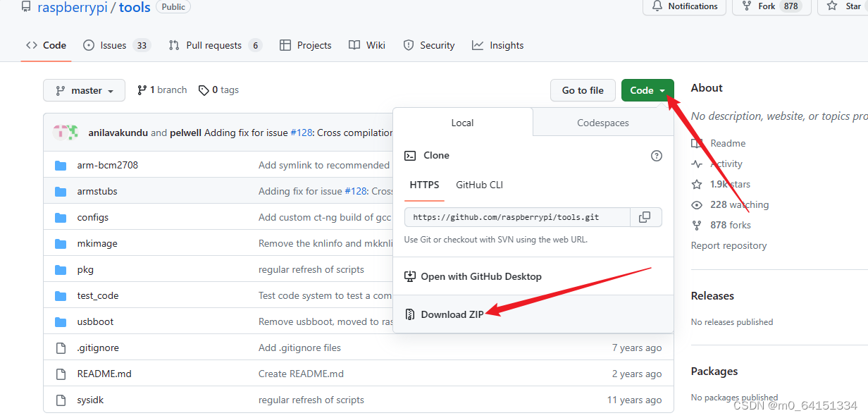Click the clone URL text field

click(519, 217)
